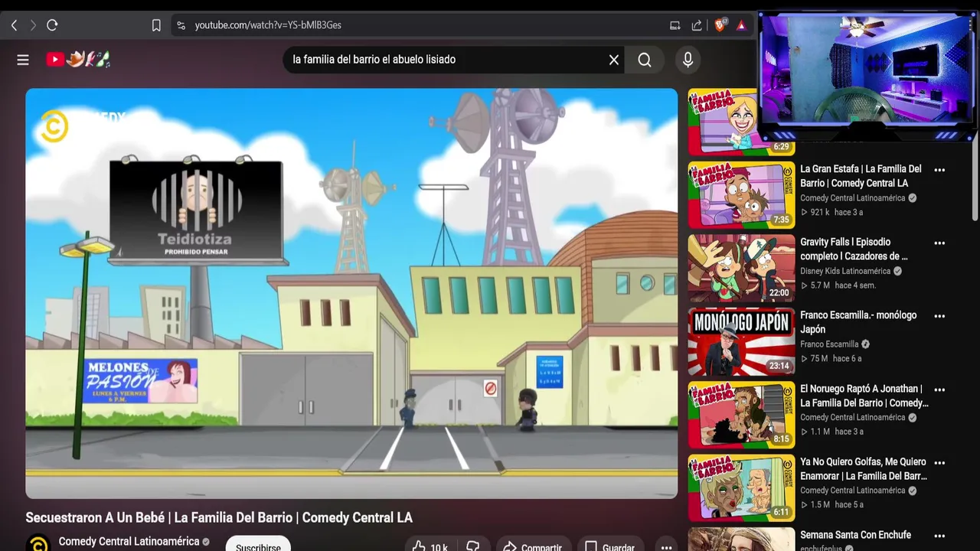This screenshot has height=551, width=980.
Task: Open options menu for Gravity Falls video
Action: click(x=939, y=243)
